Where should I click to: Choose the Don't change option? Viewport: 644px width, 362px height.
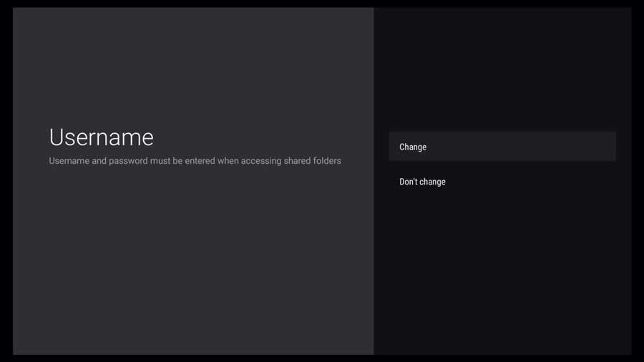pyautogui.click(x=502, y=182)
